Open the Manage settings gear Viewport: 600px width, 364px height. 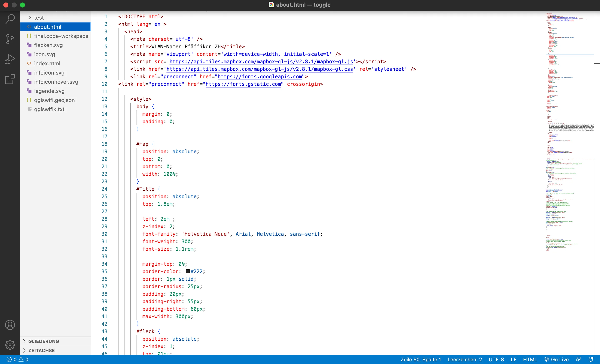click(10, 345)
